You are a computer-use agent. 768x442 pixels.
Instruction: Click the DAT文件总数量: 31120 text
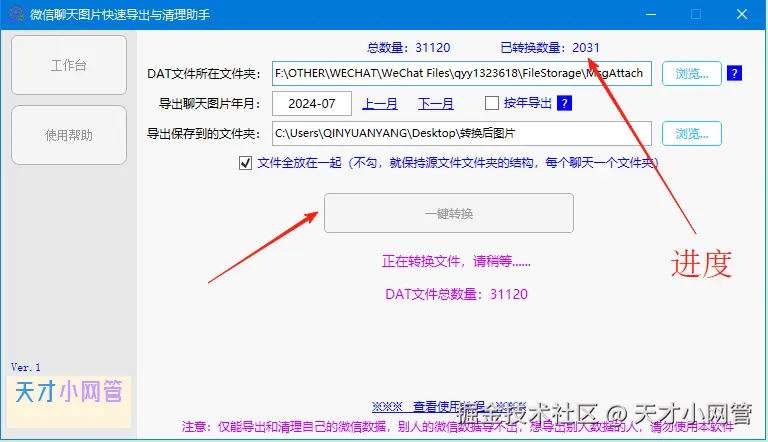[456, 294]
